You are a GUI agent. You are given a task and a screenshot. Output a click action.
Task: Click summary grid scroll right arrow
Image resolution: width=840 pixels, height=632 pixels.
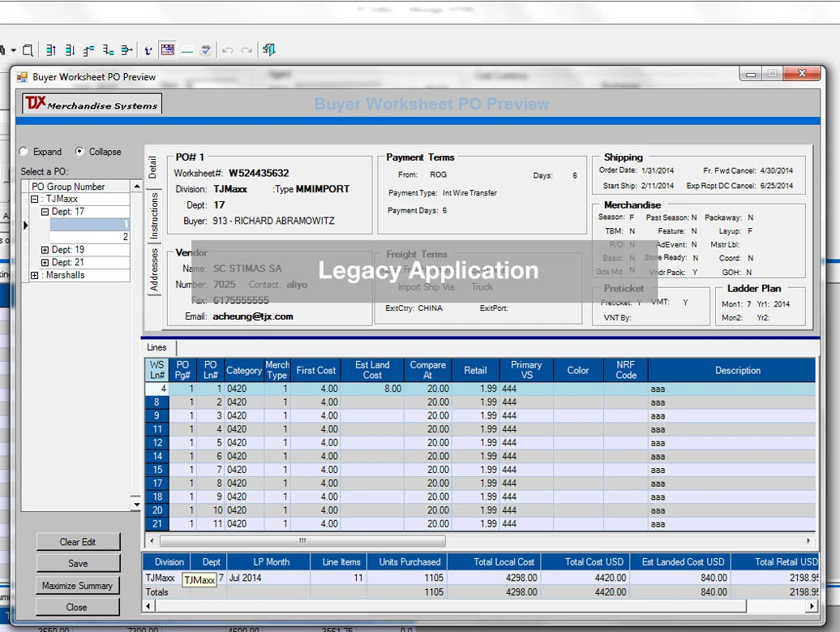click(812, 606)
